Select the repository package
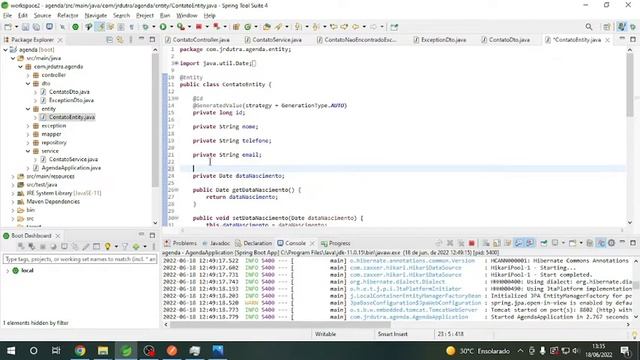The image size is (640, 360). (x=53, y=142)
